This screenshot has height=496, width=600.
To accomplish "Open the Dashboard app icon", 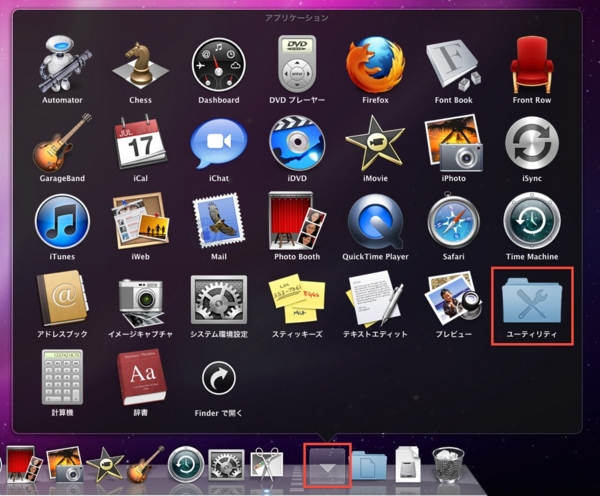I will tap(218, 64).
